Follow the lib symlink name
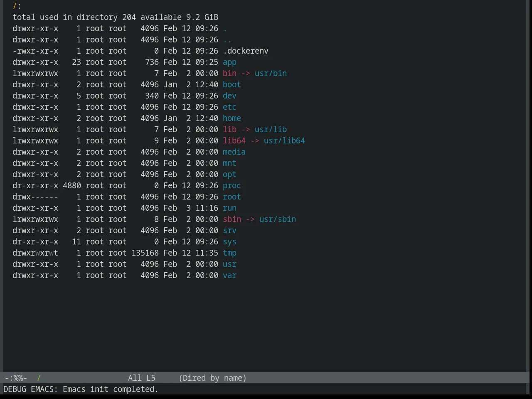The image size is (532, 399). coord(229,130)
